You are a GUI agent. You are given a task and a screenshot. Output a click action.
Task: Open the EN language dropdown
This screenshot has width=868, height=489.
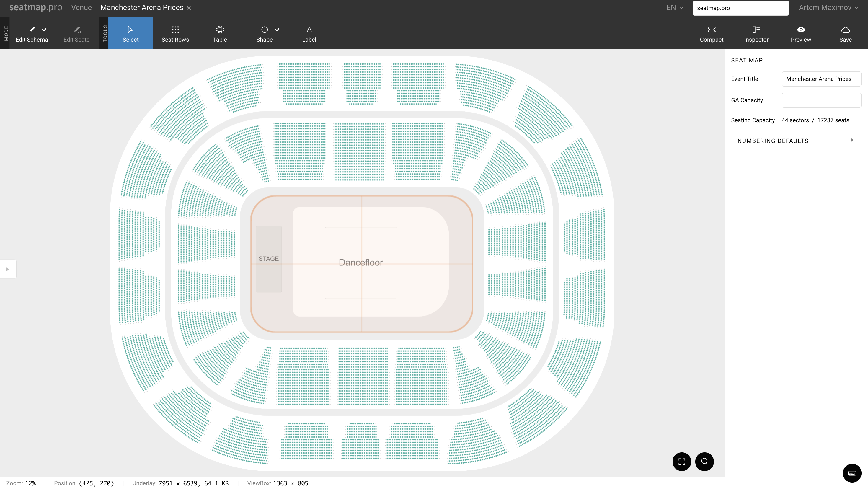click(675, 8)
